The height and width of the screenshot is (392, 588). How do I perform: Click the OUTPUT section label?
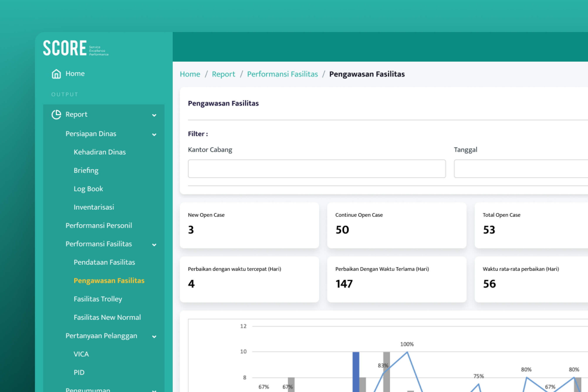click(x=65, y=94)
